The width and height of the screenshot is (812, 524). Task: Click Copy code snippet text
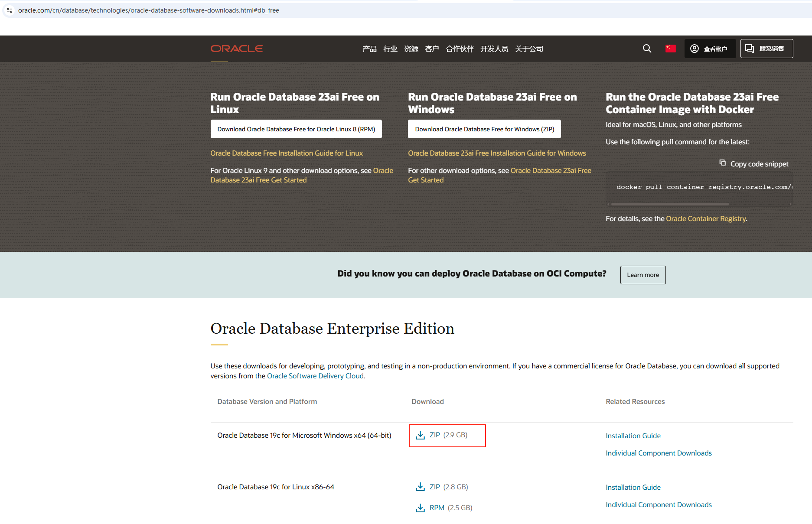point(759,164)
